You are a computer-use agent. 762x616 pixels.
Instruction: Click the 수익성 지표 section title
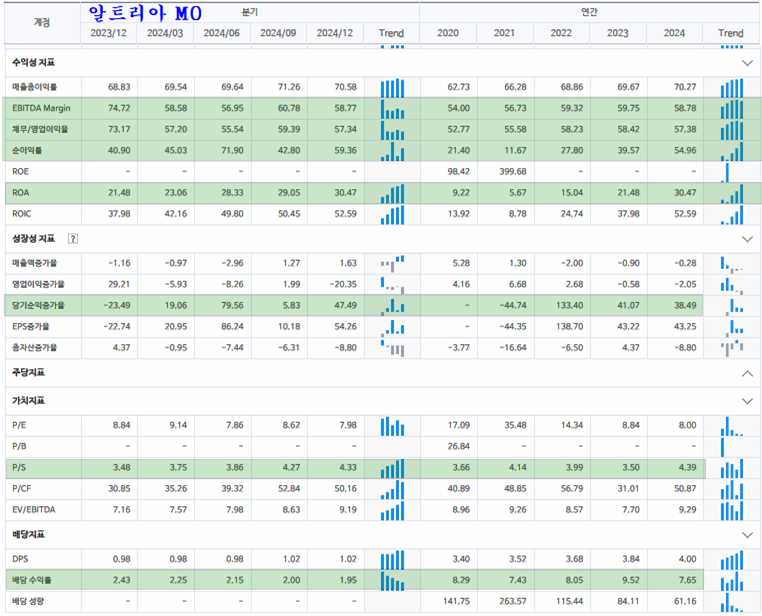pos(34,63)
